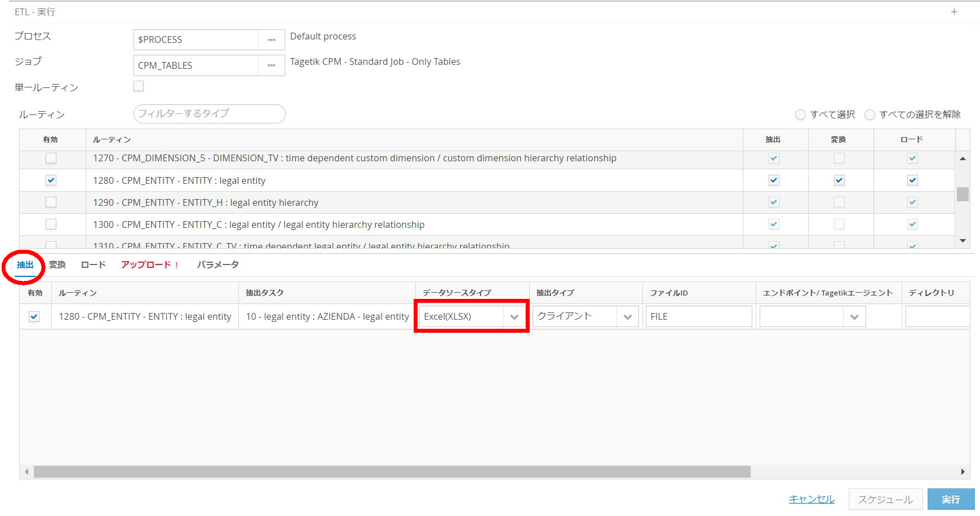Click the horizontal scrollbar left arrow
Image resolution: width=980 pixels, height=516 pixels.
click(26, 471)
